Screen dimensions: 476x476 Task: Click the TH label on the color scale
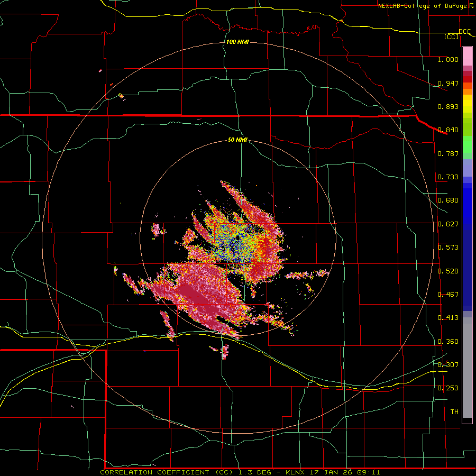[454, 412]
